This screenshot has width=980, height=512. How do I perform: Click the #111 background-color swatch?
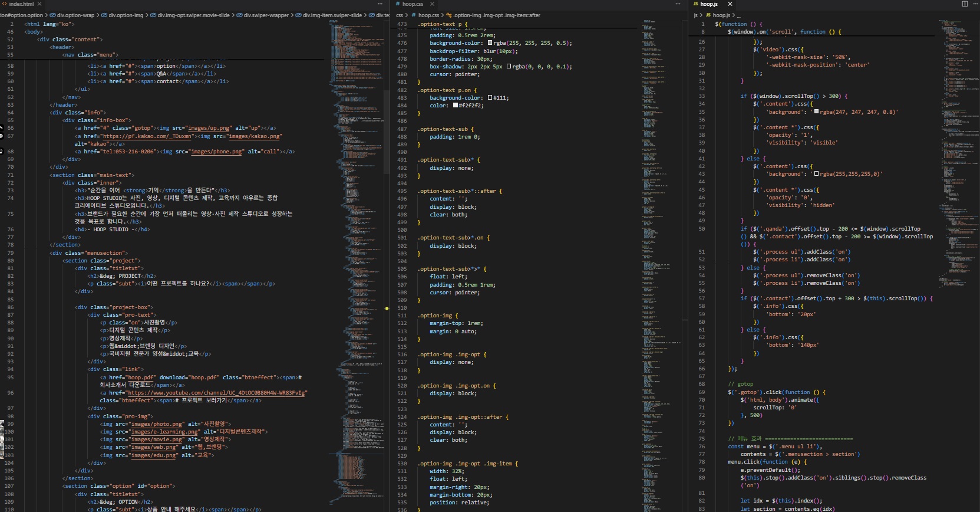tap(490, 98)
